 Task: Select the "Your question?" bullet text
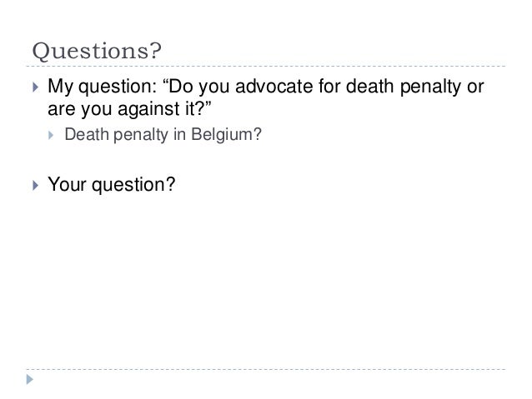point(111,184)
